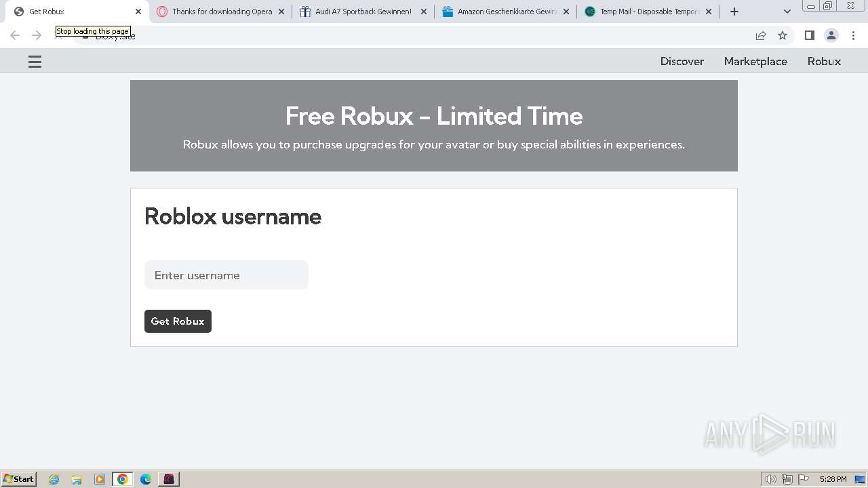
Task: Close the Amazon Geschenkkarte tab
Action: coord(566,12)
